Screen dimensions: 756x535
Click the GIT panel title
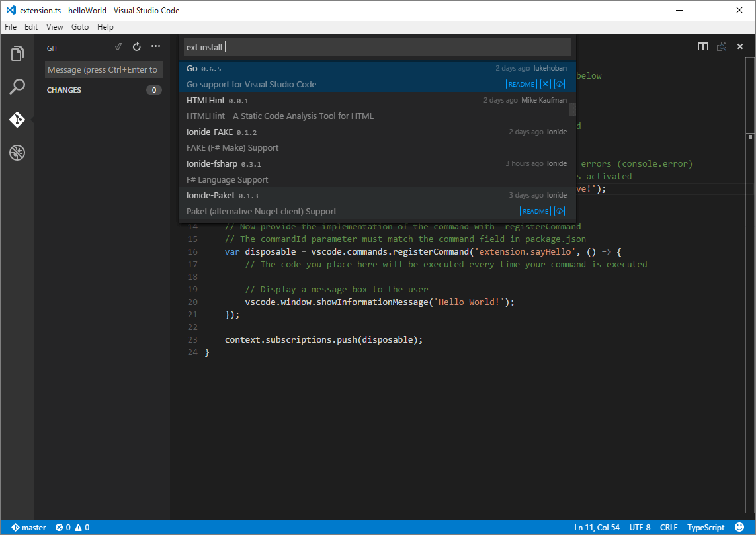(x=52, y=48)
